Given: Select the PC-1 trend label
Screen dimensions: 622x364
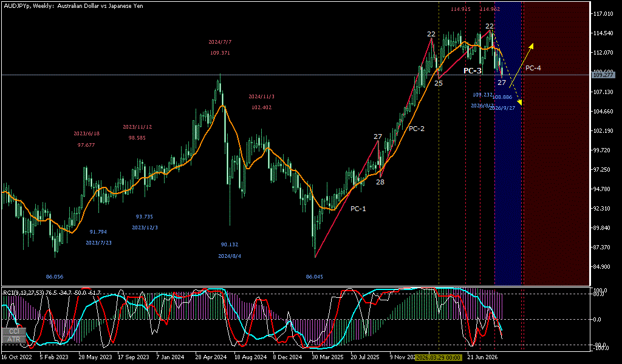Looking at the screenshot, I should pyautogui.click(x=358, y=209).
